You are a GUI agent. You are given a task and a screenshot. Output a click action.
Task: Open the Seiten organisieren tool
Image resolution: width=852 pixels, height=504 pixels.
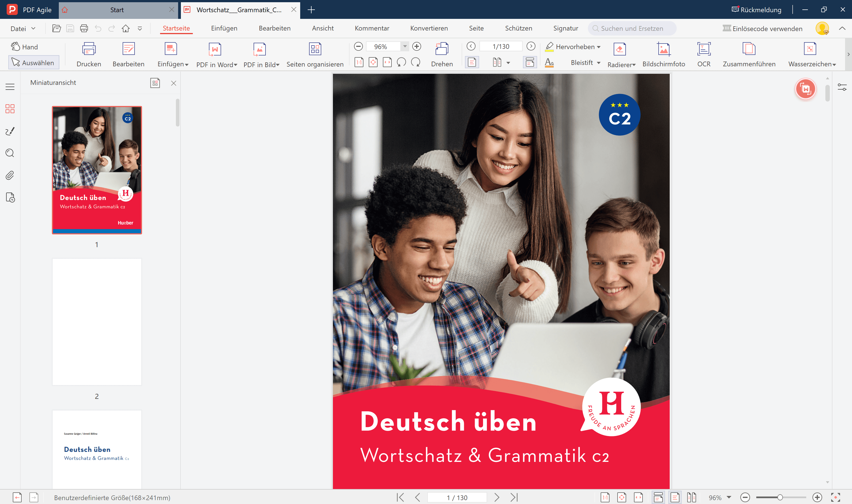[x=315, y=54]
